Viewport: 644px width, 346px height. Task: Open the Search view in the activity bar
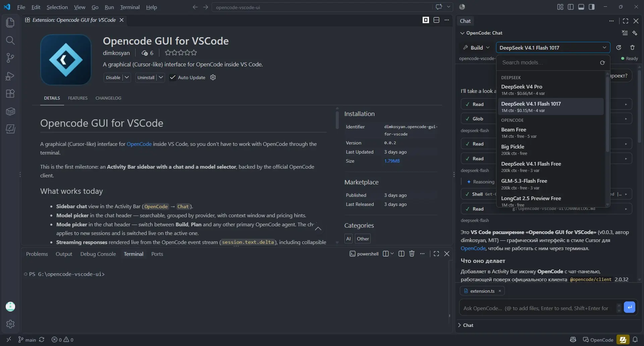tap(10, 41)
